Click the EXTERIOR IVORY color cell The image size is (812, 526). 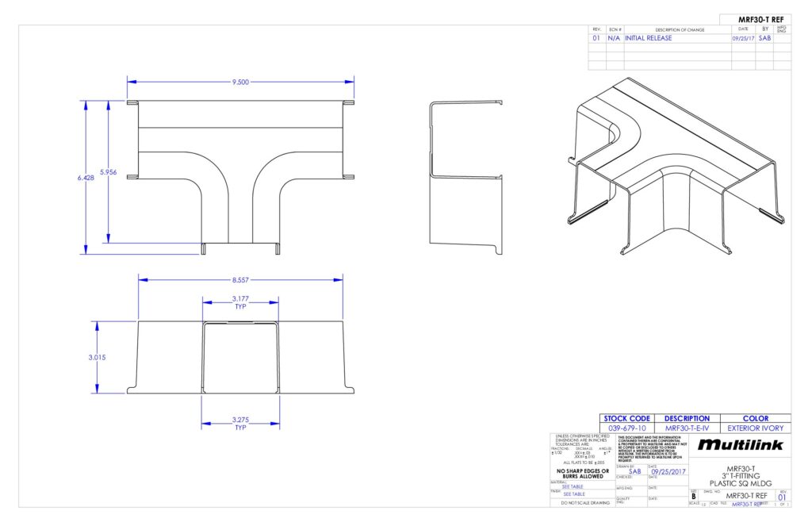[756, 428]
